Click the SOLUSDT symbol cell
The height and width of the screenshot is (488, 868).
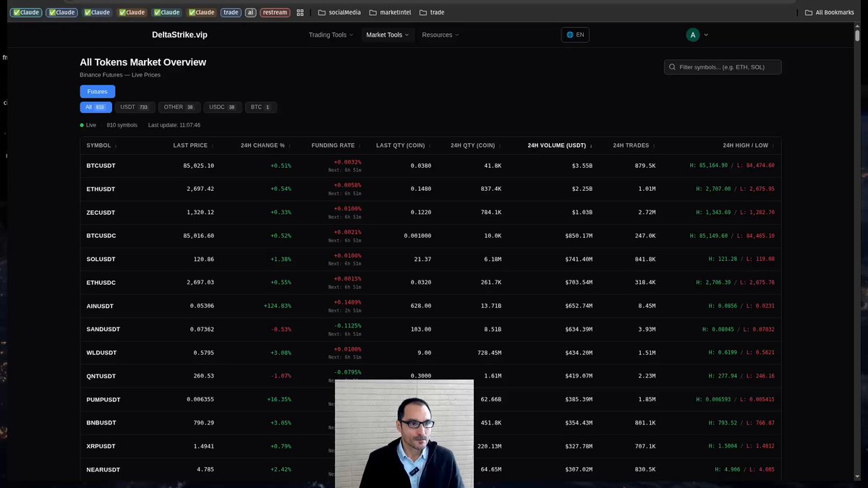101,259
